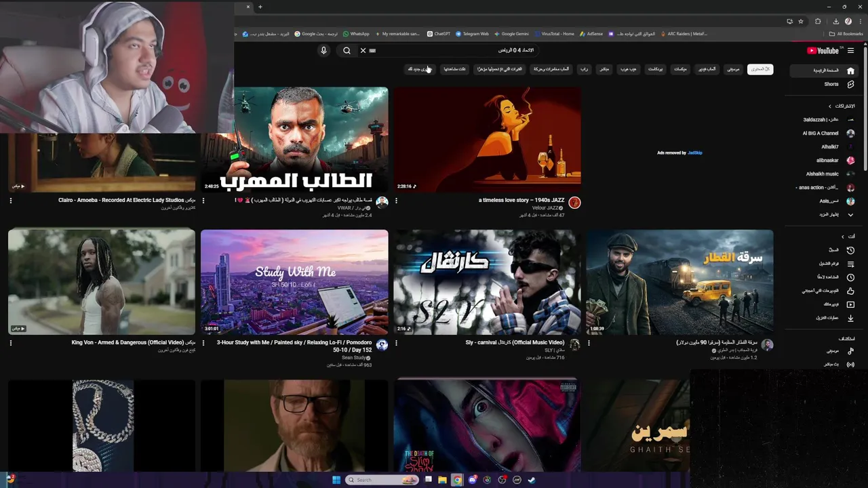Expand the Subscriptions section header

[x=842, y=106]
